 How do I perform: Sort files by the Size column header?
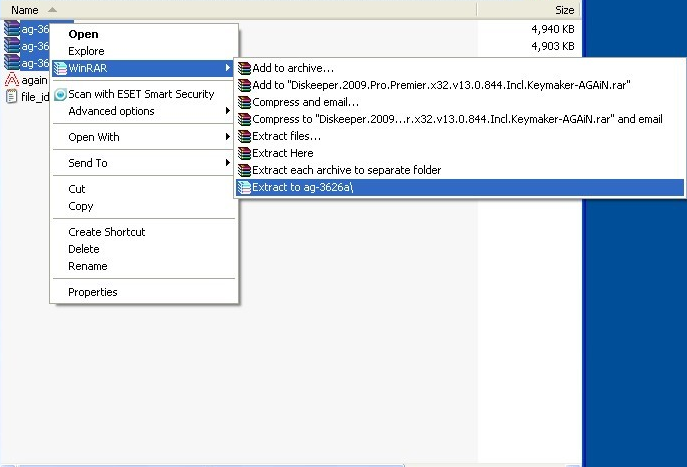tap(529, 10)
